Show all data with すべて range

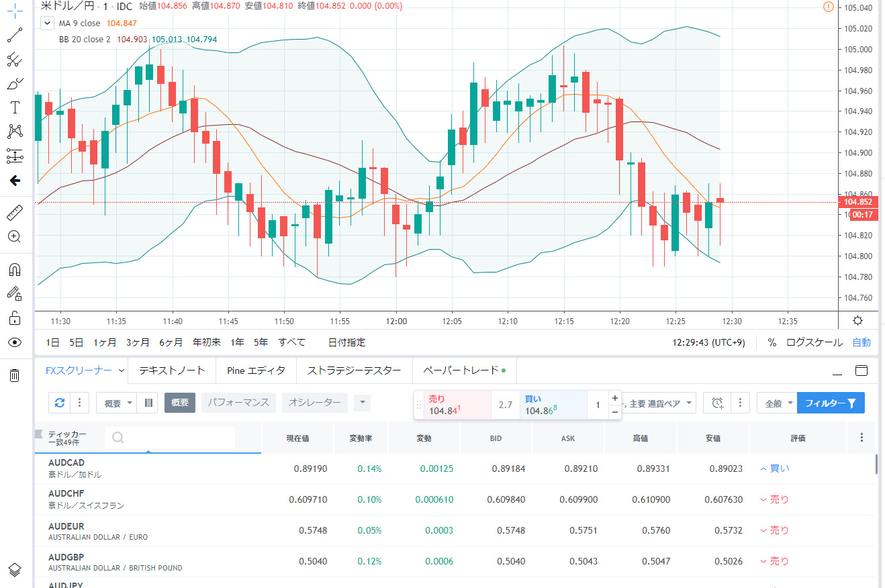292,342
